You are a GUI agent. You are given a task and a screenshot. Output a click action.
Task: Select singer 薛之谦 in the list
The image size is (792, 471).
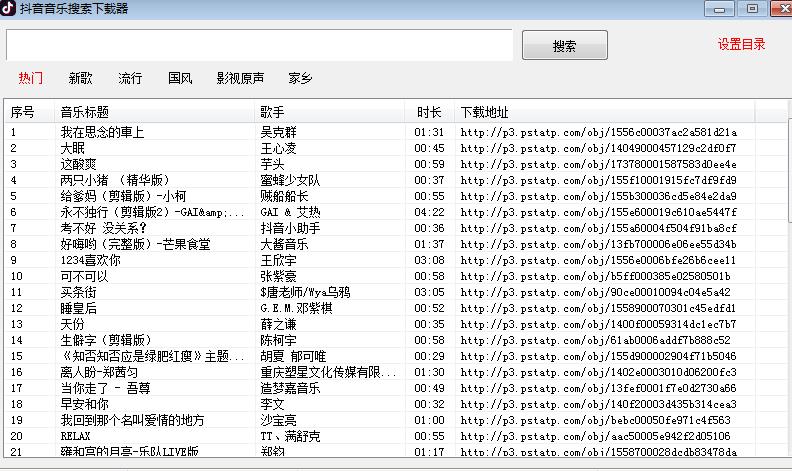coord(280,324)
